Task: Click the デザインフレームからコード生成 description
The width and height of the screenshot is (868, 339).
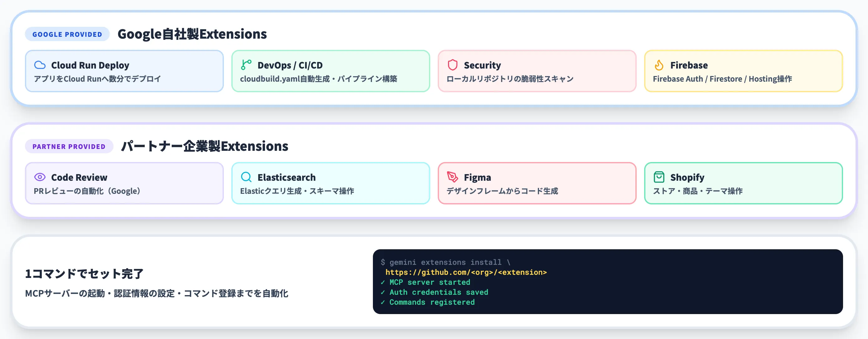Action: (x=502, y=191)
